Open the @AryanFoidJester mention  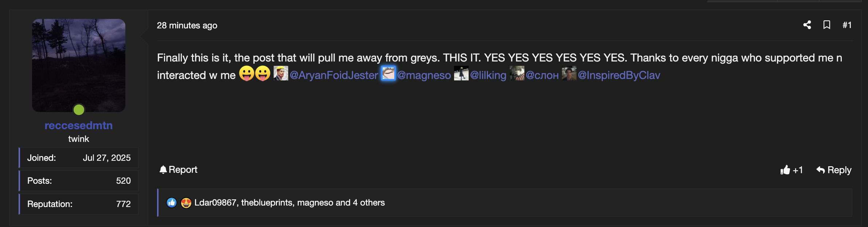click(x=334, y=75)
